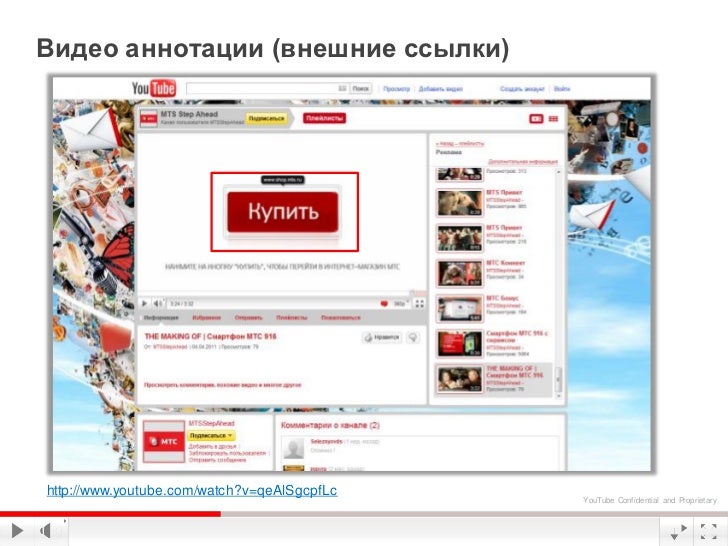728x546 pixels.
Task: Select the Отправить tab
Action: [248, 318]
